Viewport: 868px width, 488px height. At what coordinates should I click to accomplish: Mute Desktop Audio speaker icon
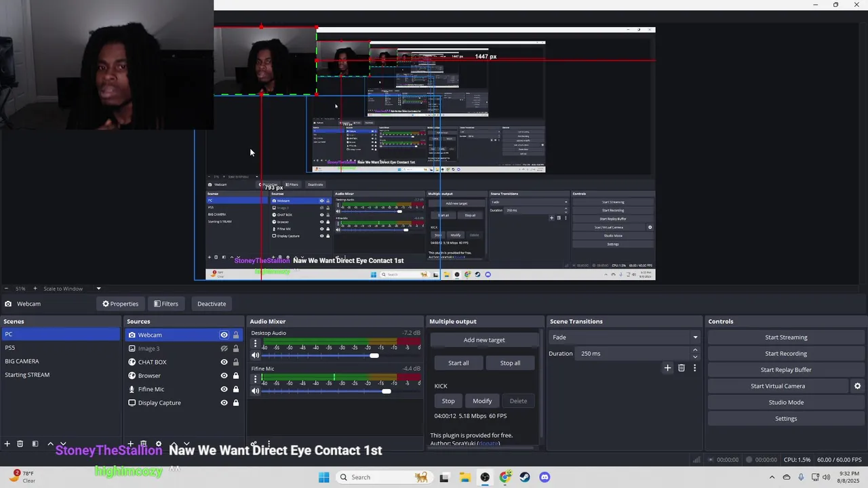(x=256, y=355)
